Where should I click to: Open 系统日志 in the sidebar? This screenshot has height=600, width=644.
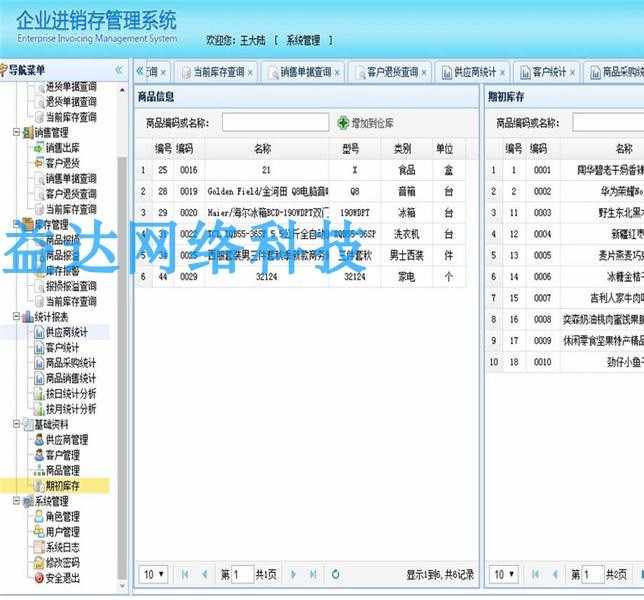point(62,547)
